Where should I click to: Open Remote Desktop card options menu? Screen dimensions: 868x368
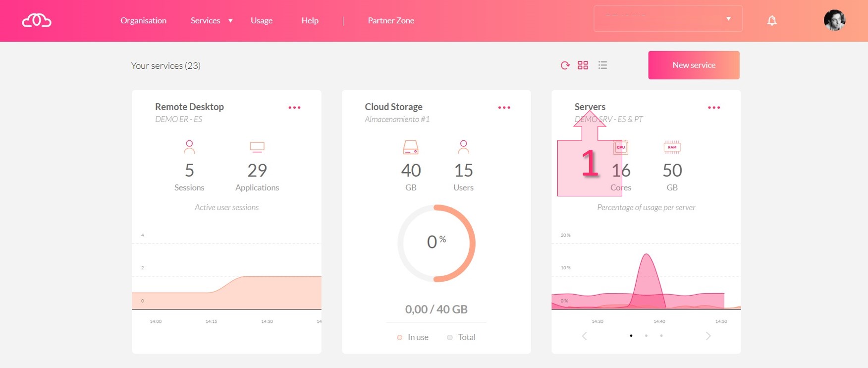[294, 108]
